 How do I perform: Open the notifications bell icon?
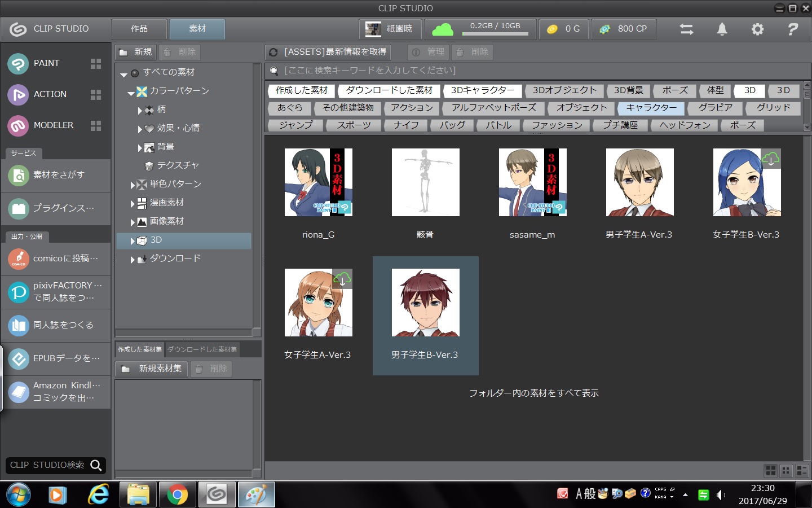[722, 29]
